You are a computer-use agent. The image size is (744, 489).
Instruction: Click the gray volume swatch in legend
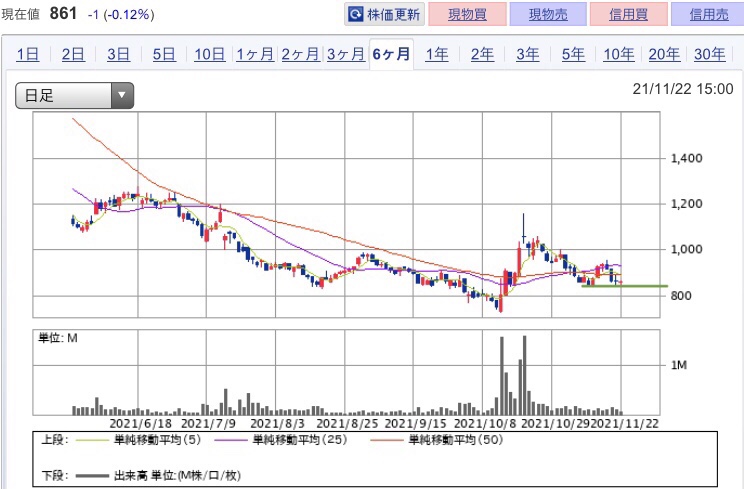tap(92, 476)
